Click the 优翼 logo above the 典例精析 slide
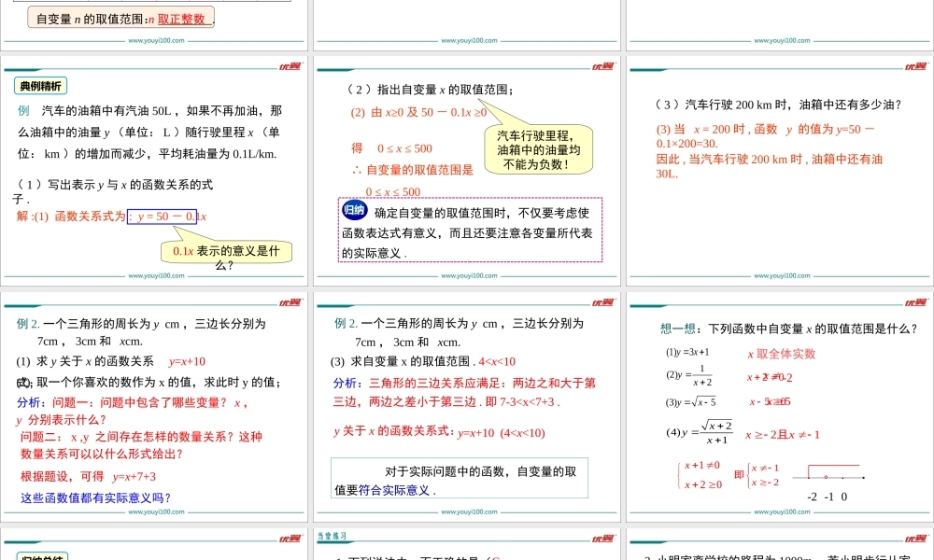Image resolution: width=934 pixels, height=560 pixels. click(x=290, y=66)
